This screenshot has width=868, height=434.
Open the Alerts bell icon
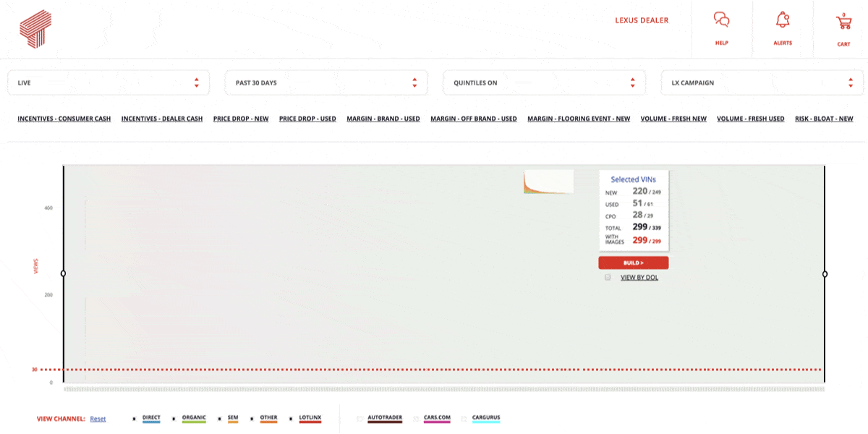coord(782,20)
